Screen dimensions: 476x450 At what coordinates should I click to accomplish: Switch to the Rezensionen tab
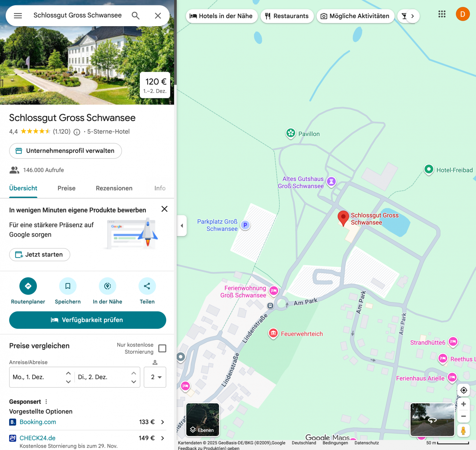click(114, 188)
